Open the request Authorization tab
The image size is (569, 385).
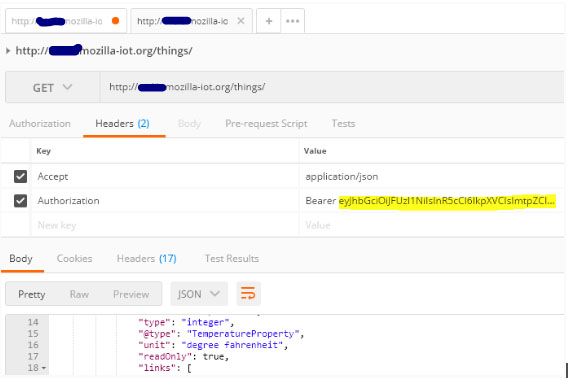tap(40, 123)
